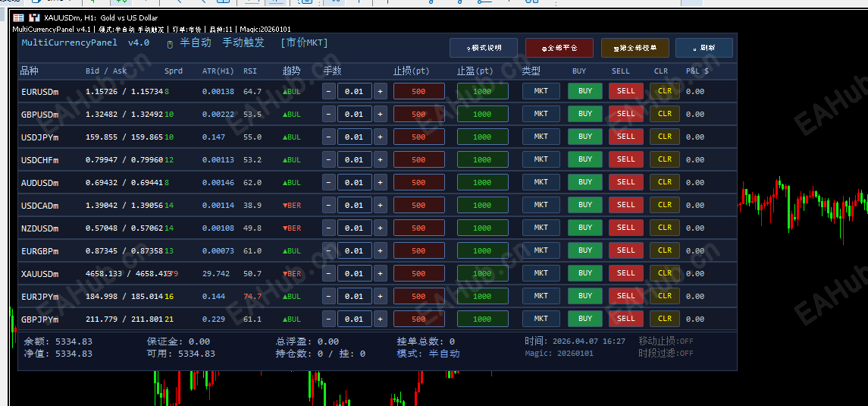
Task: Clear EURUSDm positions with CLR
Action: 664,91
